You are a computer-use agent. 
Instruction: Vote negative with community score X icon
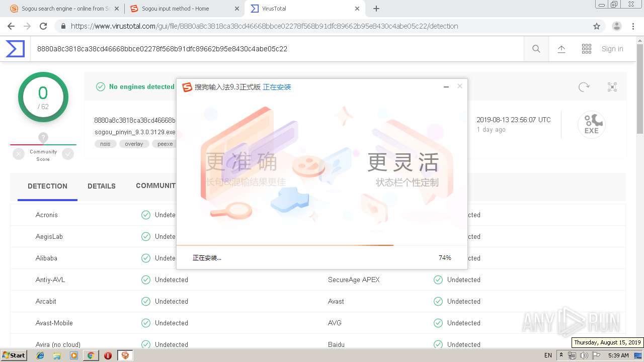click(19, 154)
